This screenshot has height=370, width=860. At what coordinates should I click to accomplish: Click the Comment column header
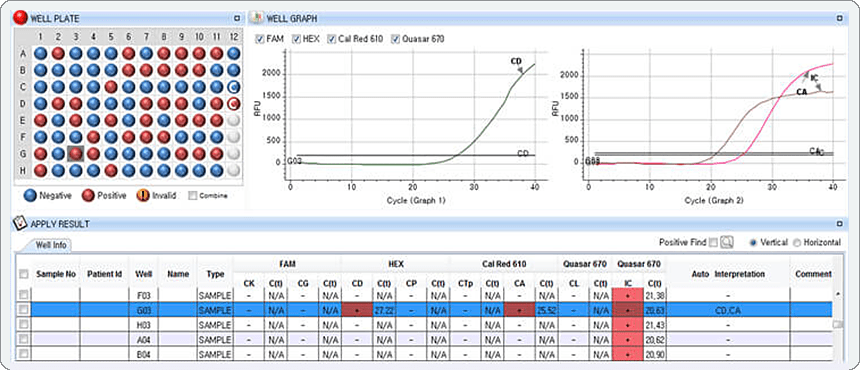[814, 273]
